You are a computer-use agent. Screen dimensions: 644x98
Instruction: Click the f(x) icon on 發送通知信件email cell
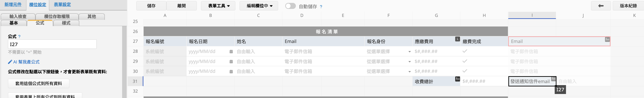pos(553,79)
